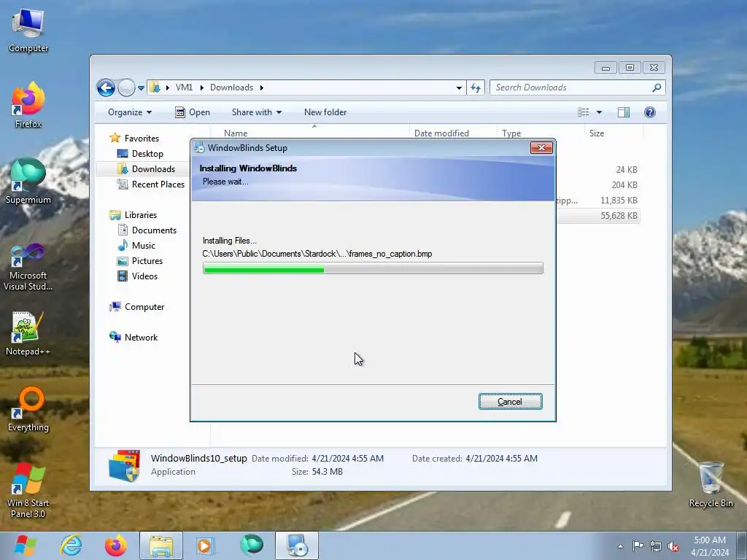The image size is (747, 560).
Task: Open recent locations dropdown in Explorer
Action: [141, 88]
